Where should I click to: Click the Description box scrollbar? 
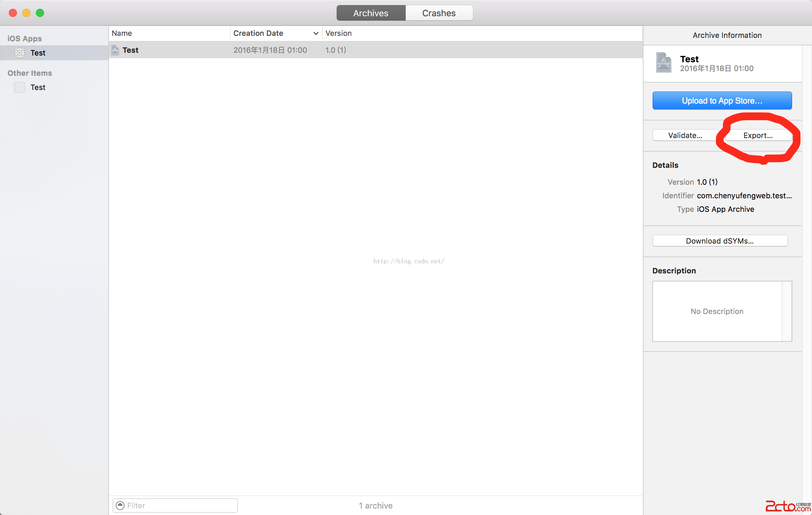[x=787, y=311]
